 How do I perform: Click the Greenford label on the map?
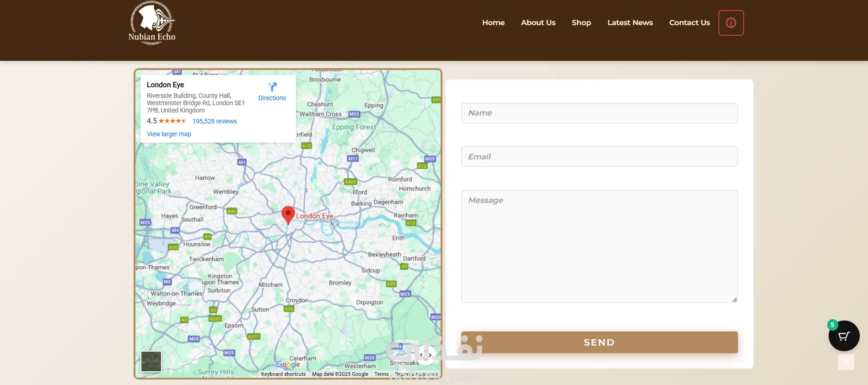click(203, 207)
